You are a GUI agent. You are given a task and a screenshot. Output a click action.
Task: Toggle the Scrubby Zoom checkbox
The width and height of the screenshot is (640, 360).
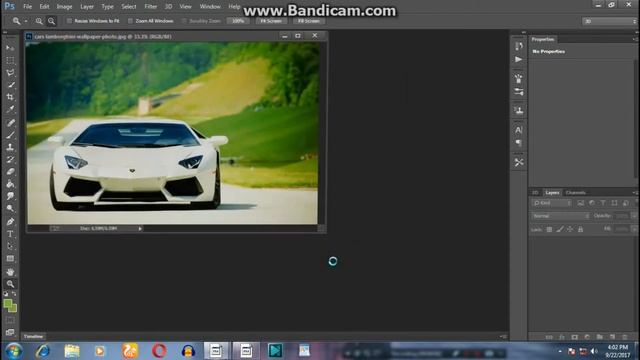click(184, 21)
